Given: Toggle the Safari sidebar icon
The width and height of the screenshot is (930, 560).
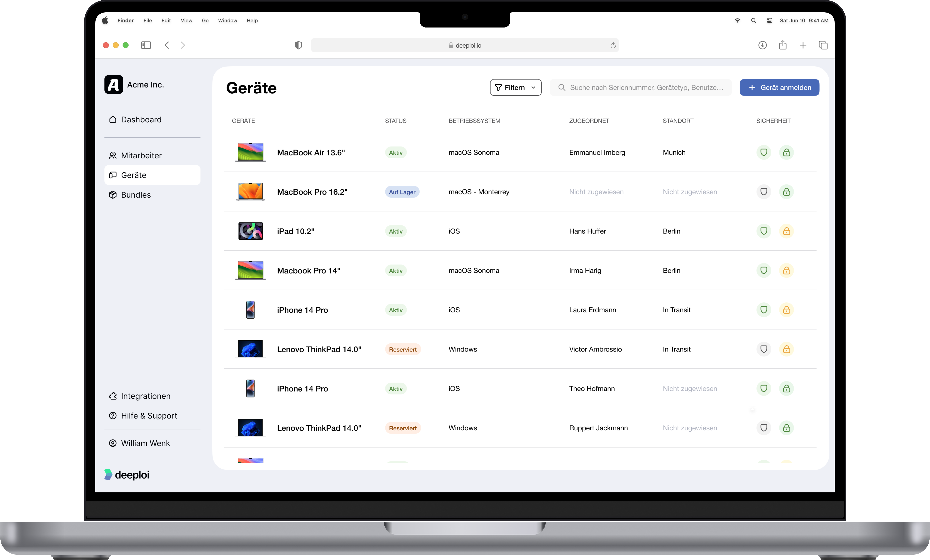Looking at the screenshot, I should click(x=146, y=45).
